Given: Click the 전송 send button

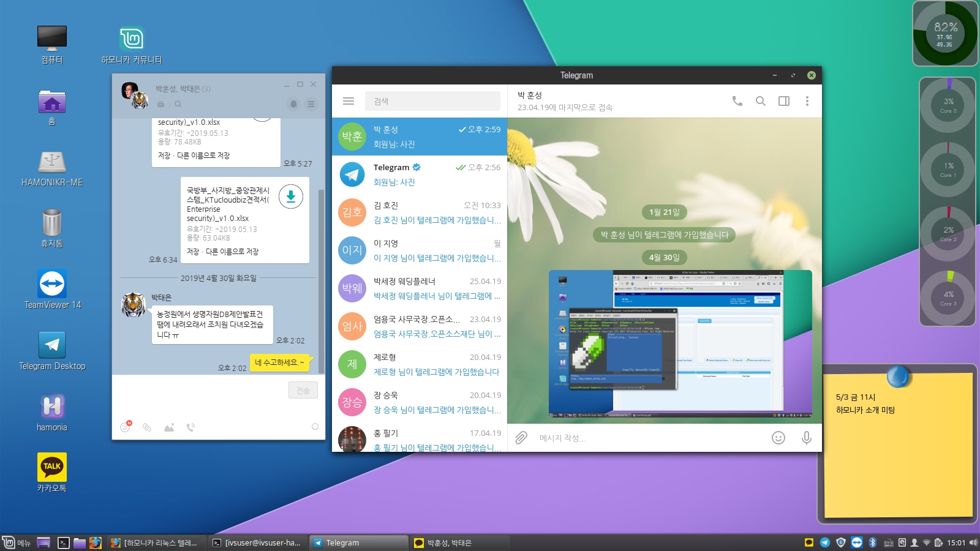Looking at the screenshot, I should coord(303,391).
